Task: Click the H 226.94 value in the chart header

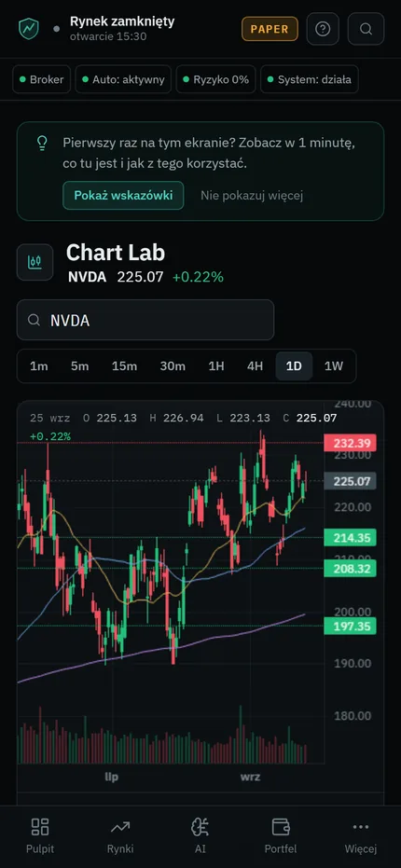Action: [176, 418]
